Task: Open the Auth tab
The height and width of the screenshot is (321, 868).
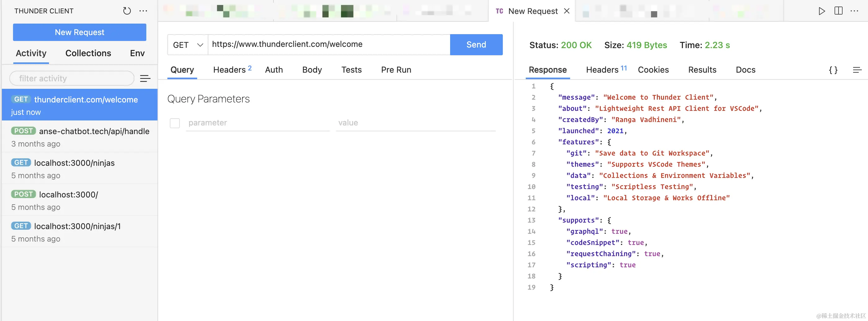Action: coord(274,70)
